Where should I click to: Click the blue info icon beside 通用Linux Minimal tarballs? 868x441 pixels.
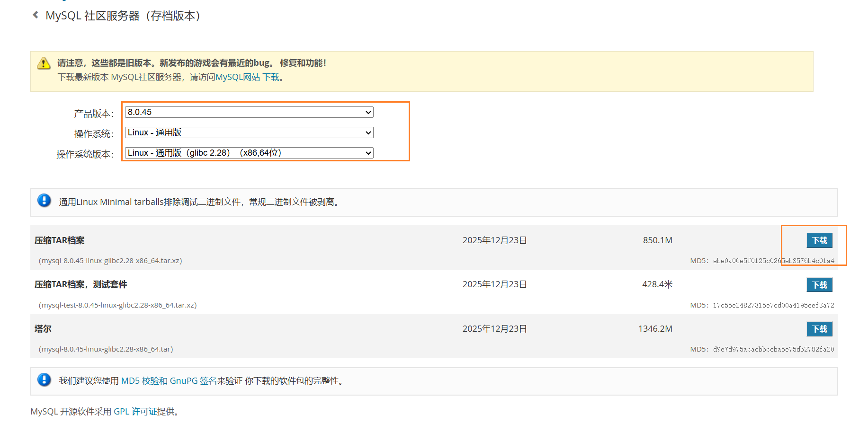click(44, 201)
